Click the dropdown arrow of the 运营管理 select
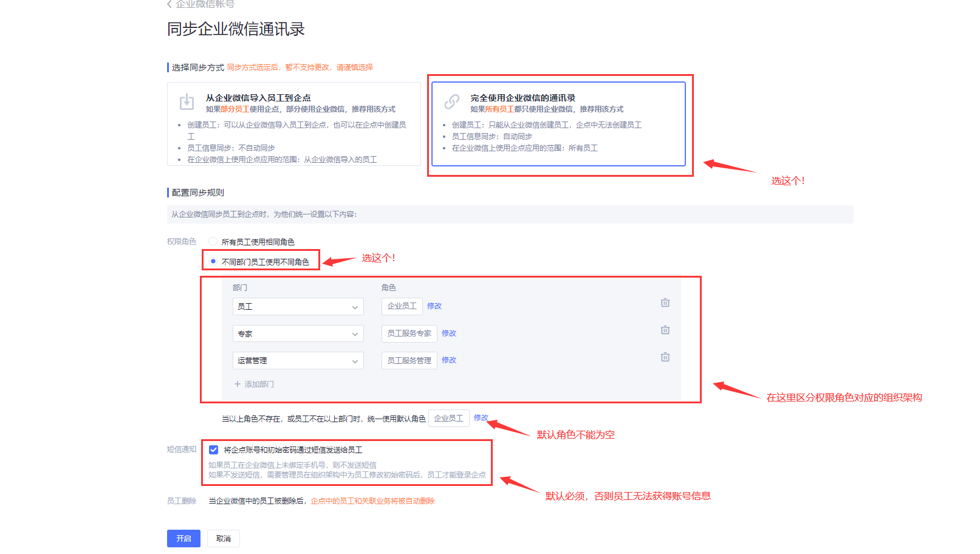This screenshot has width=980, height=554. [x=355, y=361]
